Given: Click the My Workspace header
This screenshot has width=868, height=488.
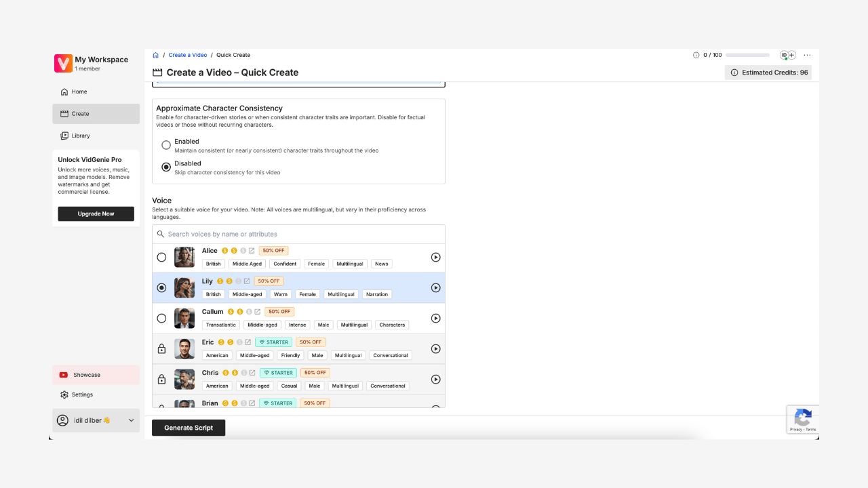Looking at the screenshot, I should pos(101,60).
